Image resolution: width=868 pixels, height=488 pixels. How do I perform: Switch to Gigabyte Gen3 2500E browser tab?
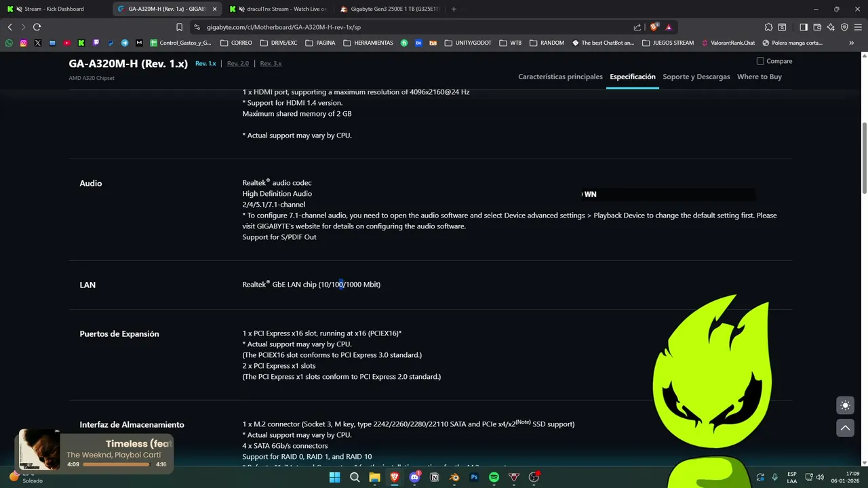click(x=391, y=9)
